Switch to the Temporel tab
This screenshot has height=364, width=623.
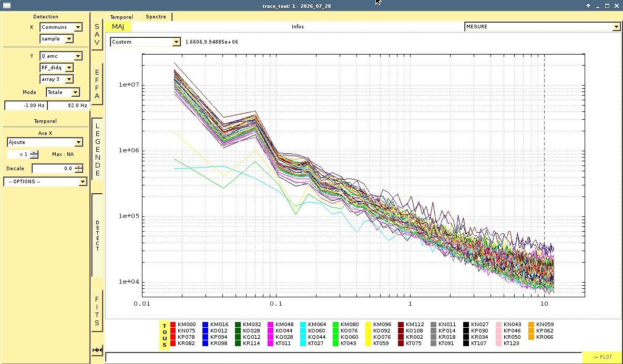point(121,17)
